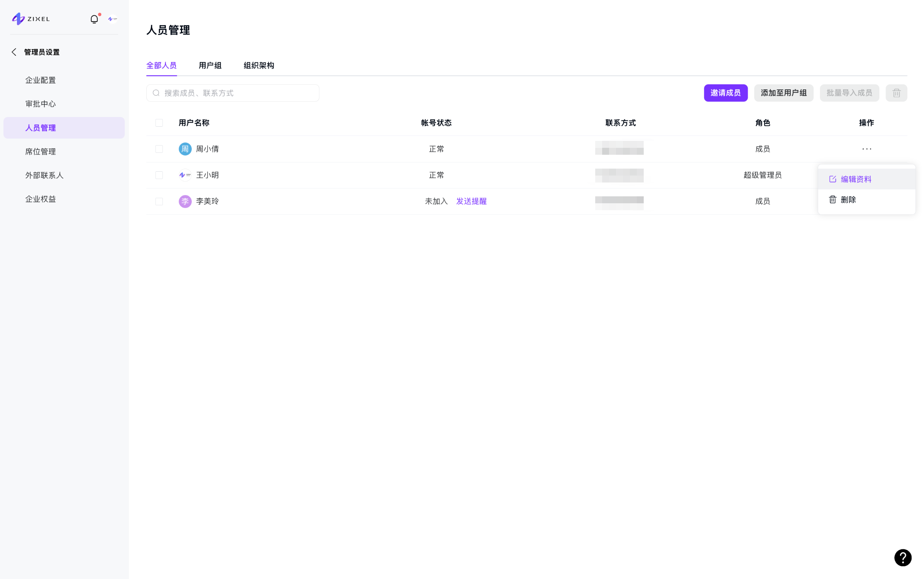Click 周小倩's blue avatar

pyautogui.click(x=185, y=149)
